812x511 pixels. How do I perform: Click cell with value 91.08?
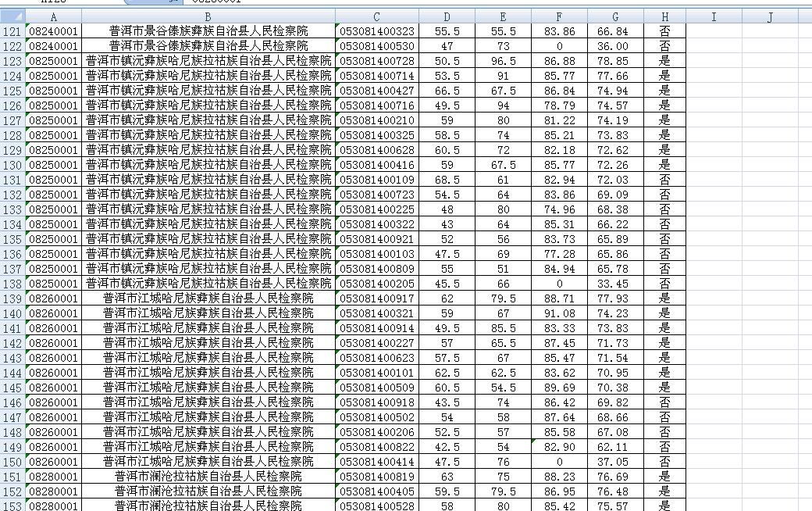(x=559, y=313)
